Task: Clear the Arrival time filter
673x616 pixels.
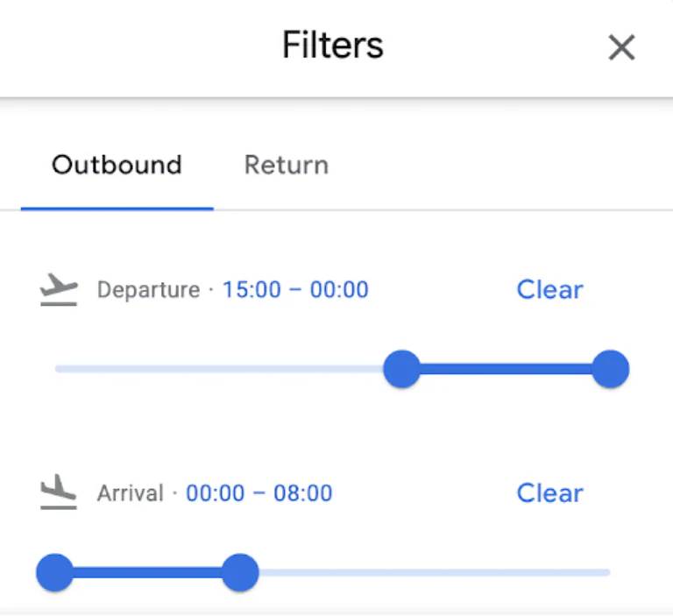Action: click(549, 492)
